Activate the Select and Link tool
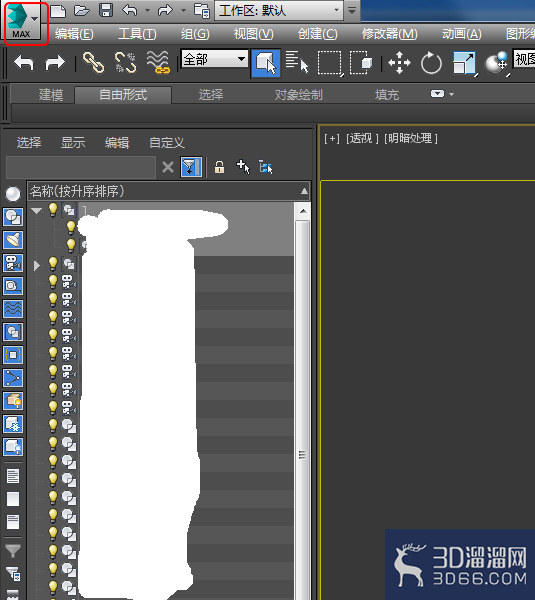This screenshot has width=535, height=600. click(93, 62)
